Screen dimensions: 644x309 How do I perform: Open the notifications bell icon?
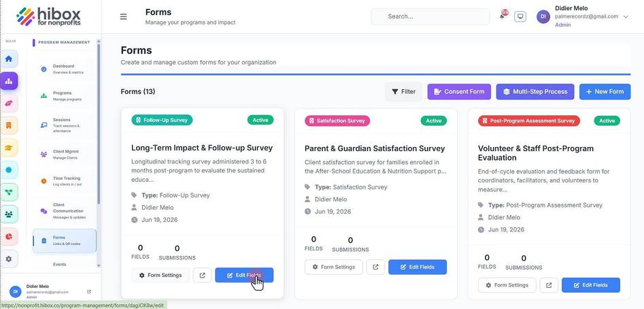502,16
